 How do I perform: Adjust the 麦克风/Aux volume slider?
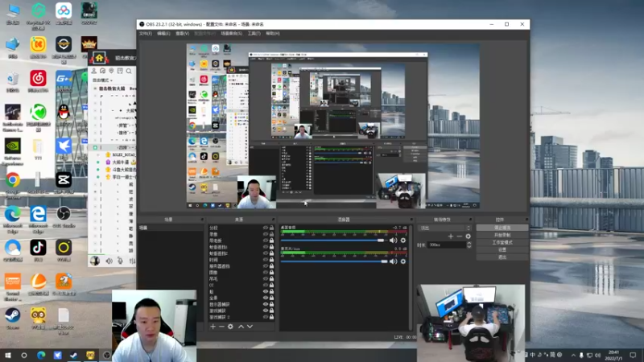tap(334, 261)
